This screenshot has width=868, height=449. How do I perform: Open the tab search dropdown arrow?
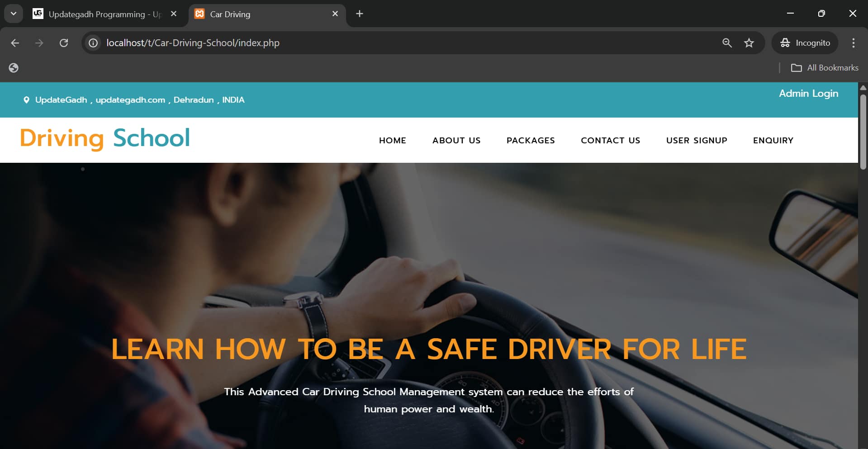coord(13,14)
